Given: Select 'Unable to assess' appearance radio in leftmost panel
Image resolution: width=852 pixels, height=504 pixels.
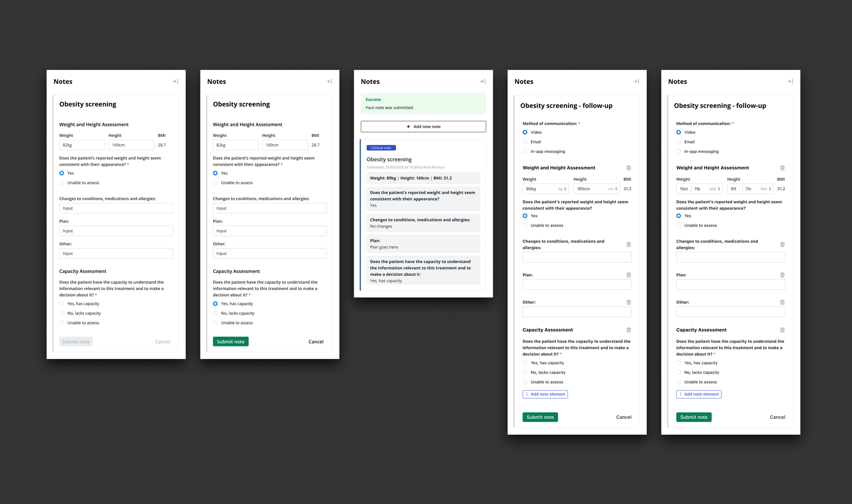Looking at the screenshot, I should point(62,183).
